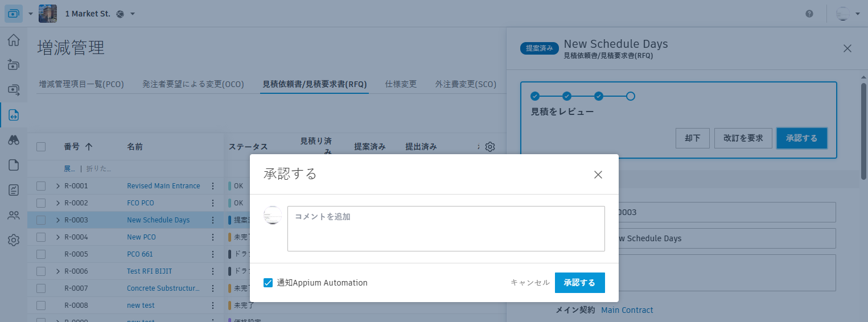This screenshot has height=322, width=868.
Task: Select the 見積依頼書/見積要求書(RFQ) tab
Action: 315,84
